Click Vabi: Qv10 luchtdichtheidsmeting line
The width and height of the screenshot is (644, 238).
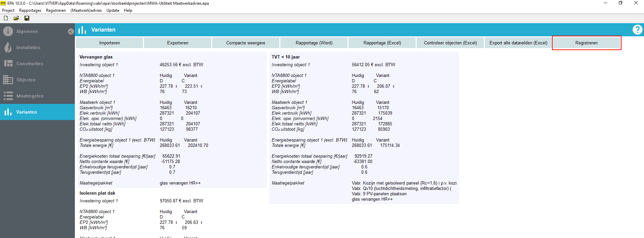pos(402,188)
